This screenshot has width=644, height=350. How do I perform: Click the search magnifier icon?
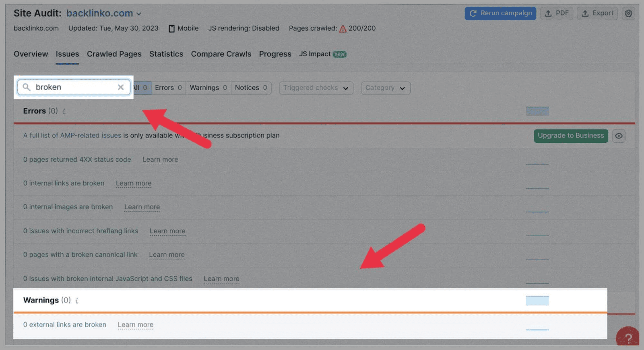[27, 87]
